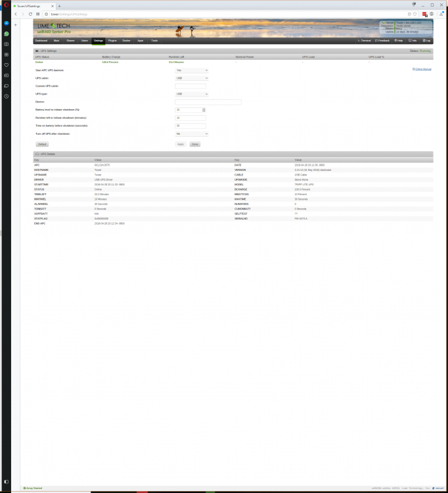This screenshot has height=493, width=448.
Task: Focus the Device input field
Action: [208, 102]
